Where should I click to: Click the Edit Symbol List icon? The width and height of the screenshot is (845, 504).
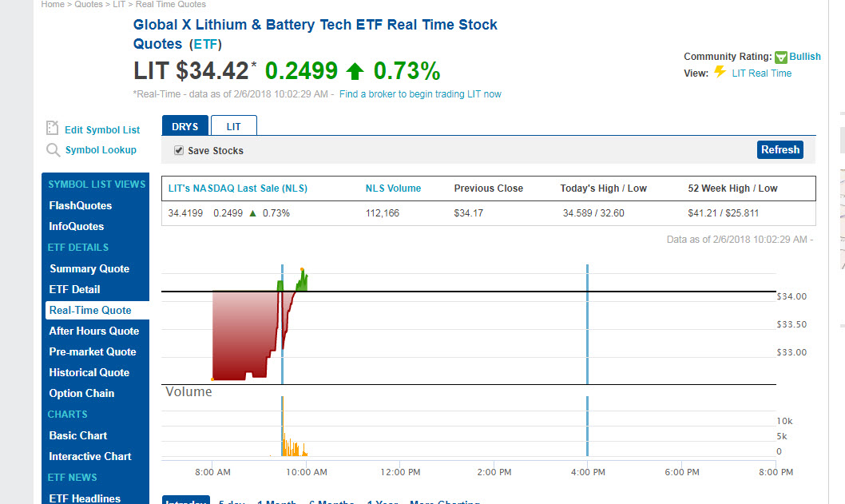pos(52,128)
